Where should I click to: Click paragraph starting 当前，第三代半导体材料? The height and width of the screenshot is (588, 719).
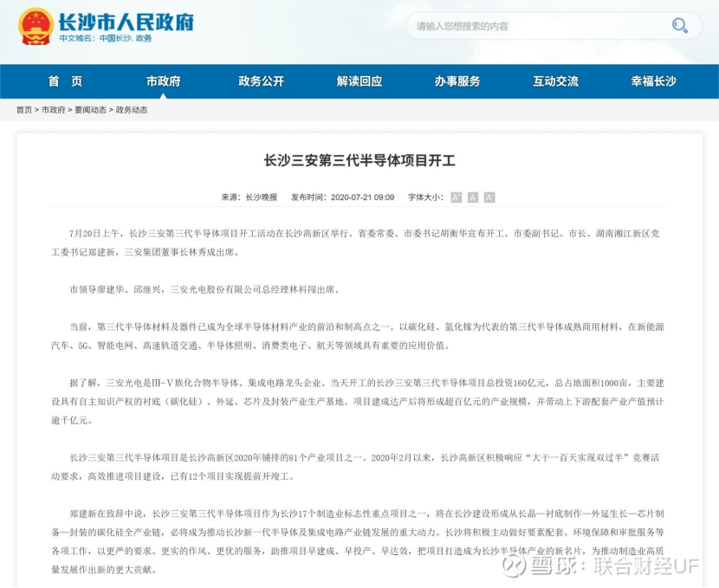(357, 336)
